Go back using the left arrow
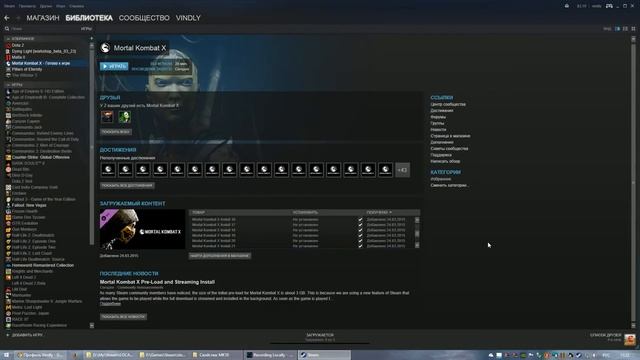 click(7, 18)
